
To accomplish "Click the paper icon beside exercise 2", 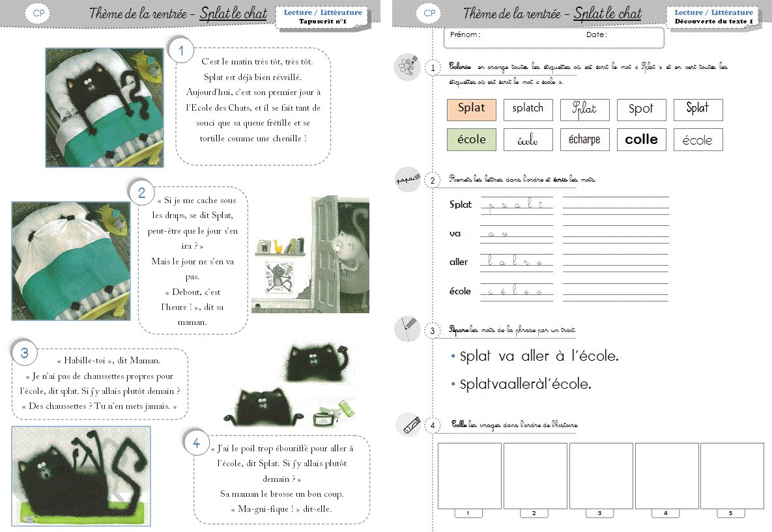I will click(407, 180).
